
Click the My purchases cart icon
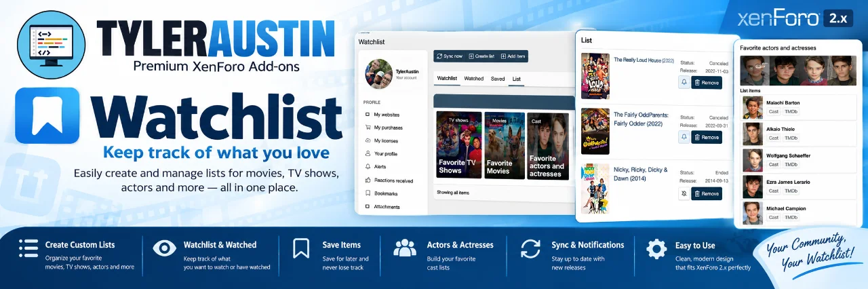368,128
